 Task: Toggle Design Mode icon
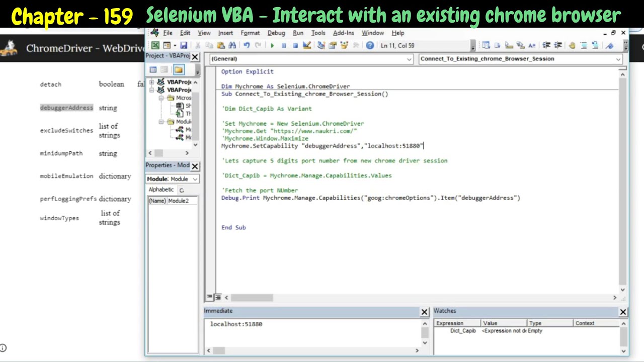coord(307,45)
